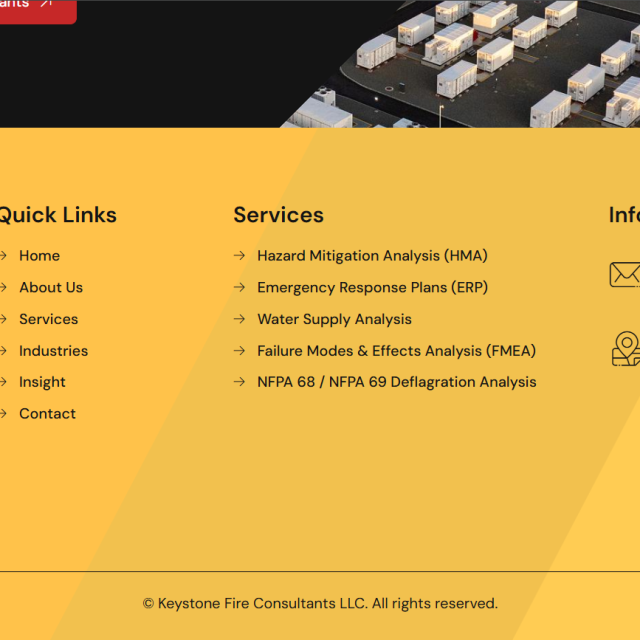Screen dimensions: 640x640
Task: Select the Water Supply Analysis link
Action: (334, 319)
